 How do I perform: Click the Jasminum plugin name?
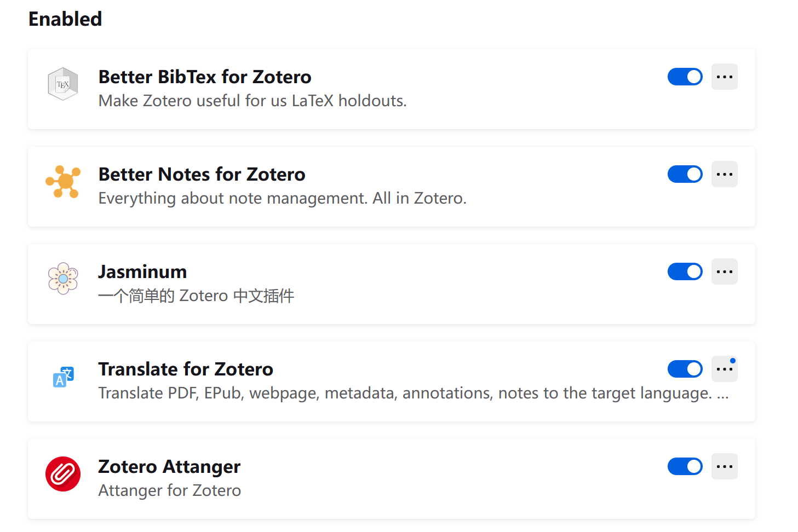point(142,271)
